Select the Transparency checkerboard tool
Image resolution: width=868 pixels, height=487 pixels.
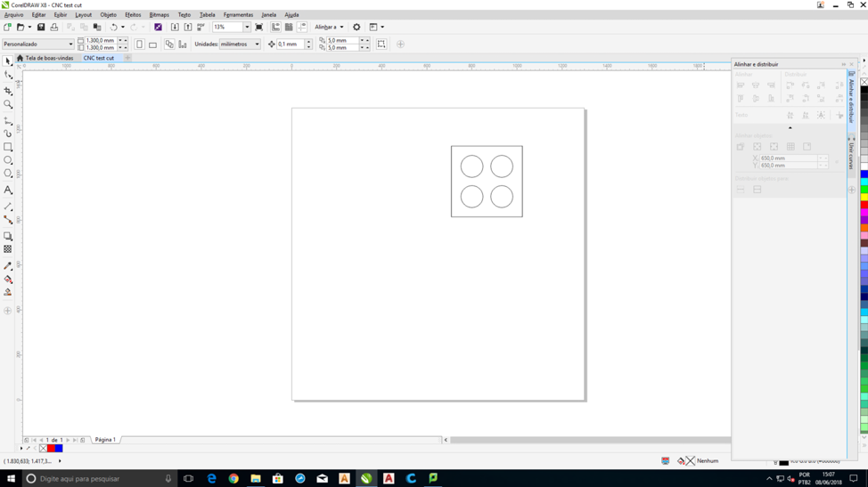click(8, 249)
